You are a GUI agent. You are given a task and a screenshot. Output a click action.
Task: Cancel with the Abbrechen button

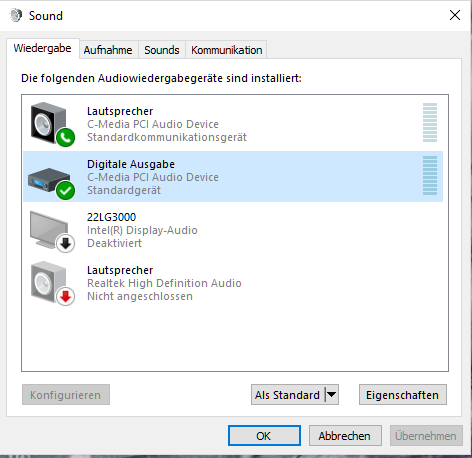pos(345,436)
